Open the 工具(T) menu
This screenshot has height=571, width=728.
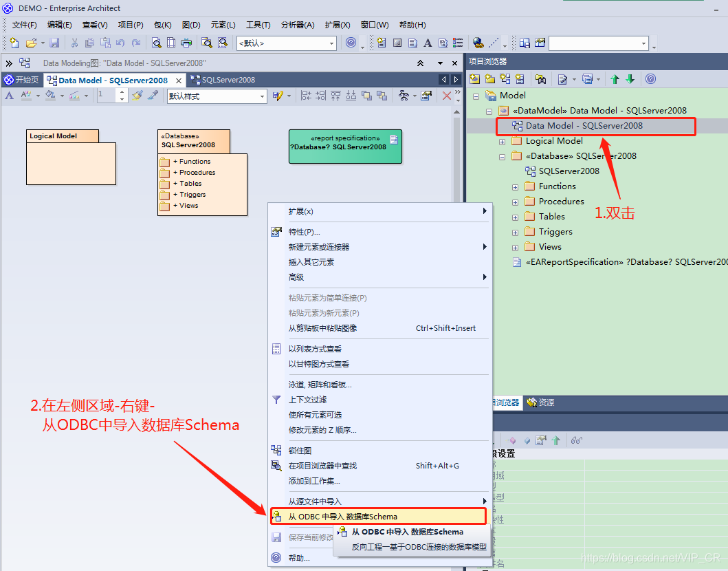(x=258, y=25)
